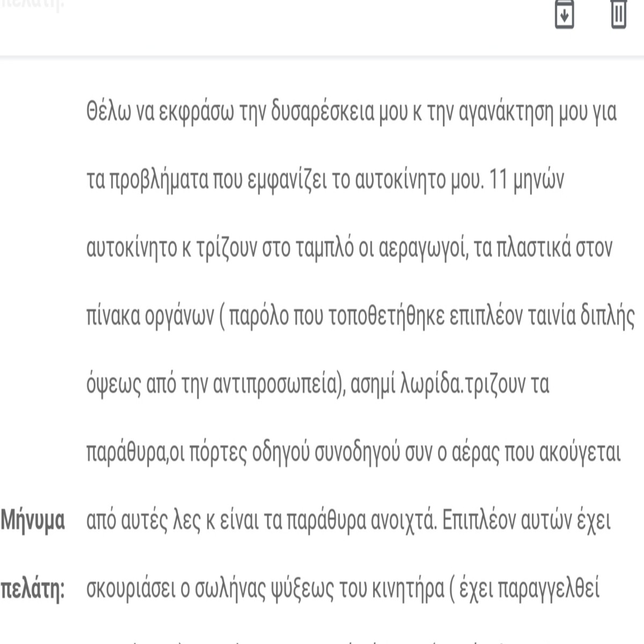
Task: Select the 'Μήνυμα' label text
Action: 33,521
